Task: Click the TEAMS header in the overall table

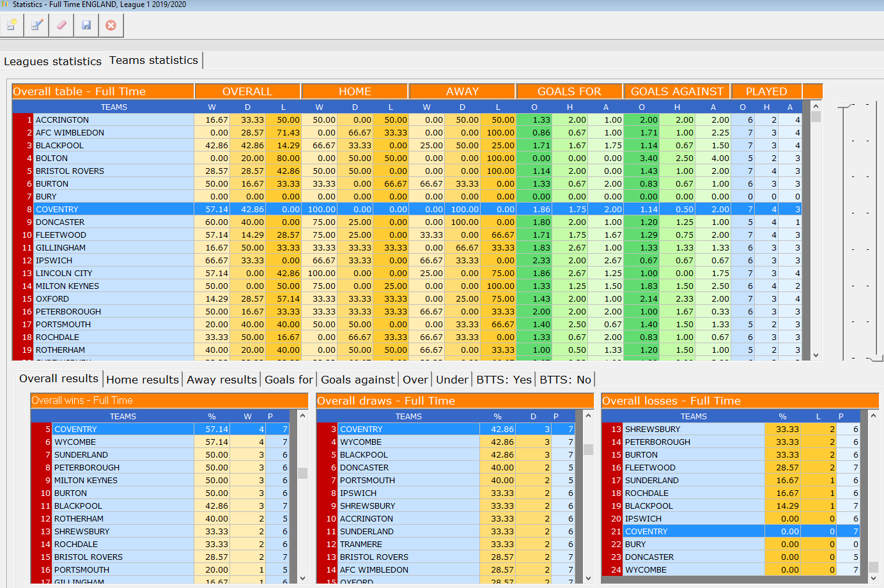Action: tap(114, 107)
